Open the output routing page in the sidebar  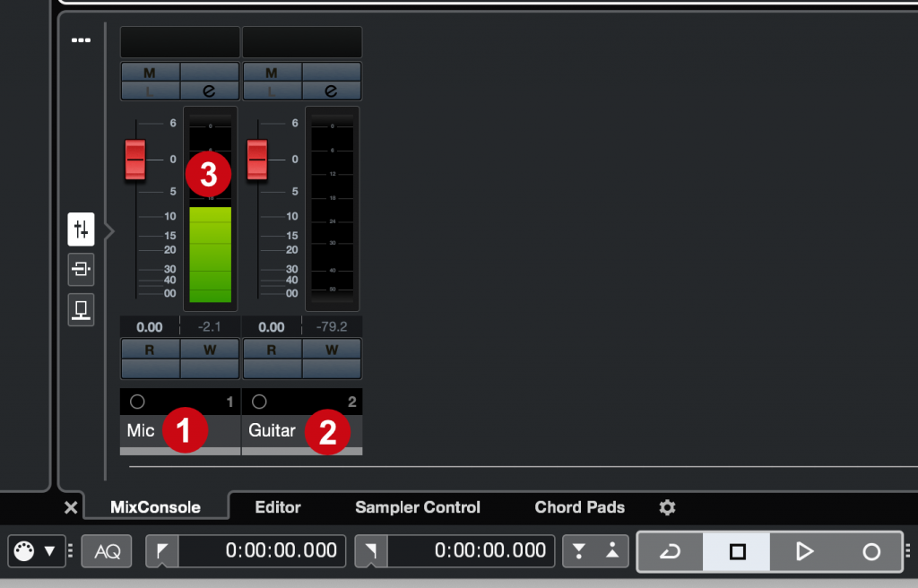click(81, 309)
